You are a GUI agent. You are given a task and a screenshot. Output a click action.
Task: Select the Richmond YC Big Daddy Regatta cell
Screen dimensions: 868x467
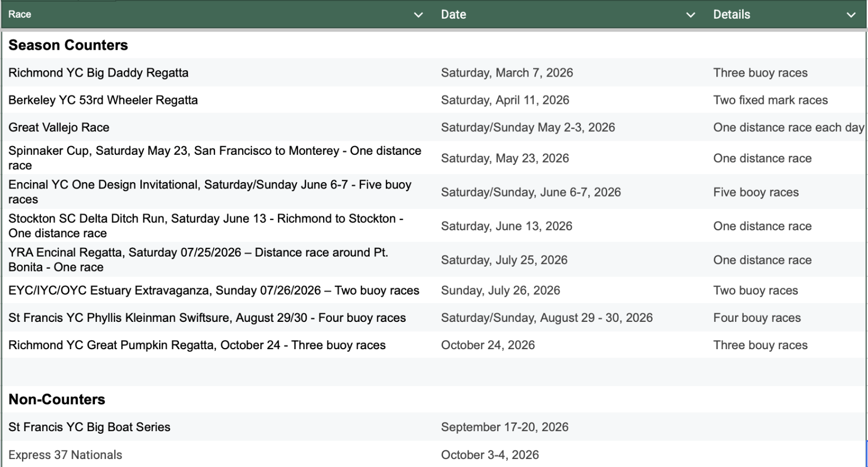tap(99, 73)
